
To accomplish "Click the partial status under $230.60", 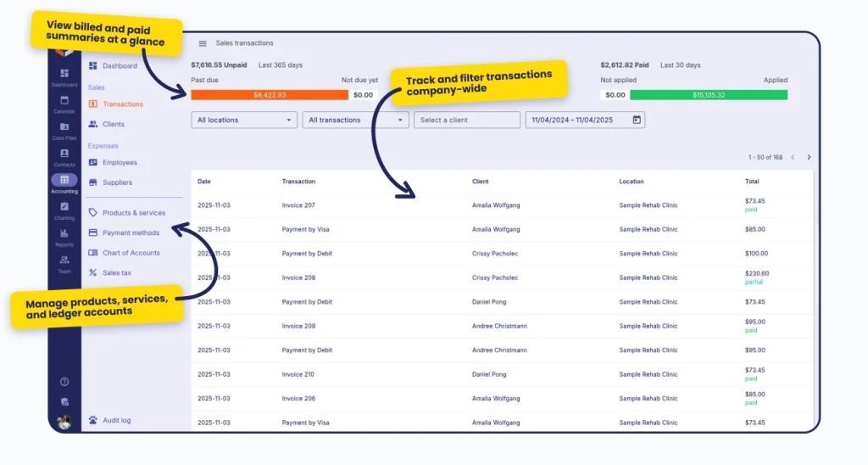I will [x=754, y=282].
